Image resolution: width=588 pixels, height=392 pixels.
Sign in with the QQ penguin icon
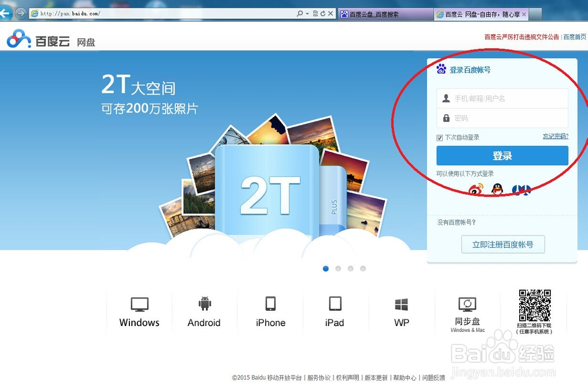point(497,189)
